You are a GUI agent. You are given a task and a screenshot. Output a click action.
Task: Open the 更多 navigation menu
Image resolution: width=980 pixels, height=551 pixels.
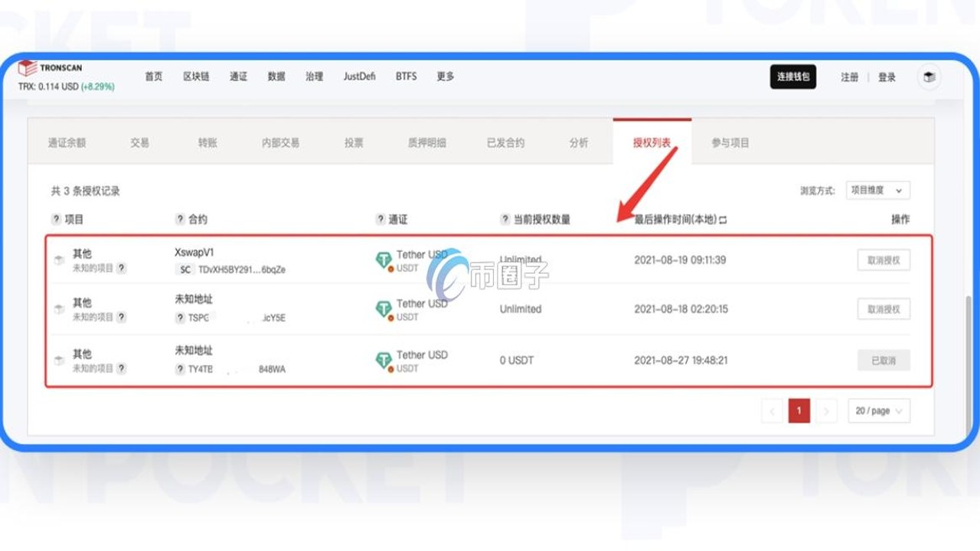pos(446,77)
